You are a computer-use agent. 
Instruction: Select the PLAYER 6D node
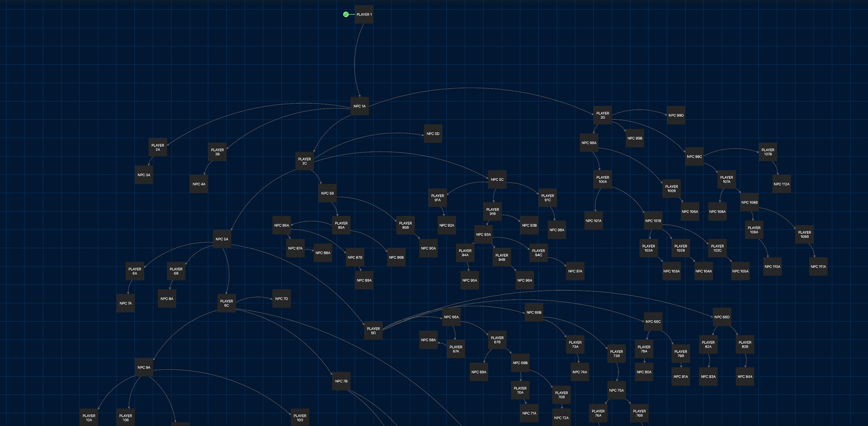(373, 331)
